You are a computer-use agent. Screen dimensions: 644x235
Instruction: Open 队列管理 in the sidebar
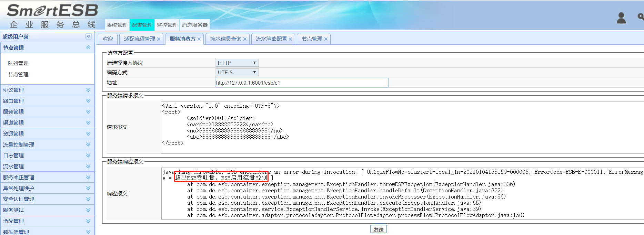point(18,63)
